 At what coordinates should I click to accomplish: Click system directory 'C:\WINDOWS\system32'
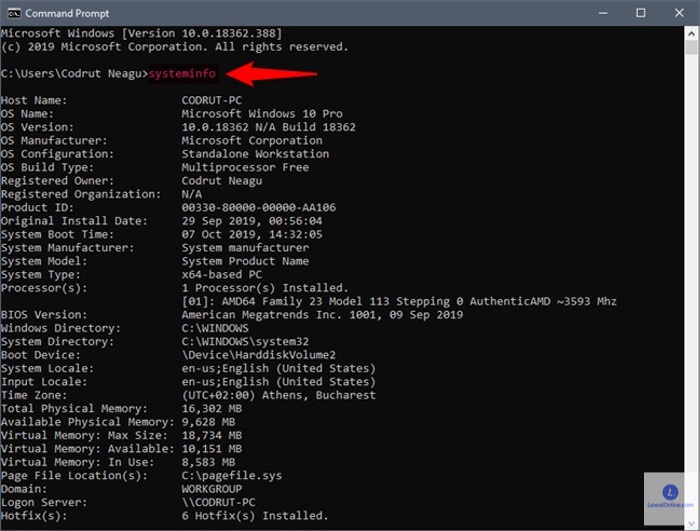pos(245,341)
